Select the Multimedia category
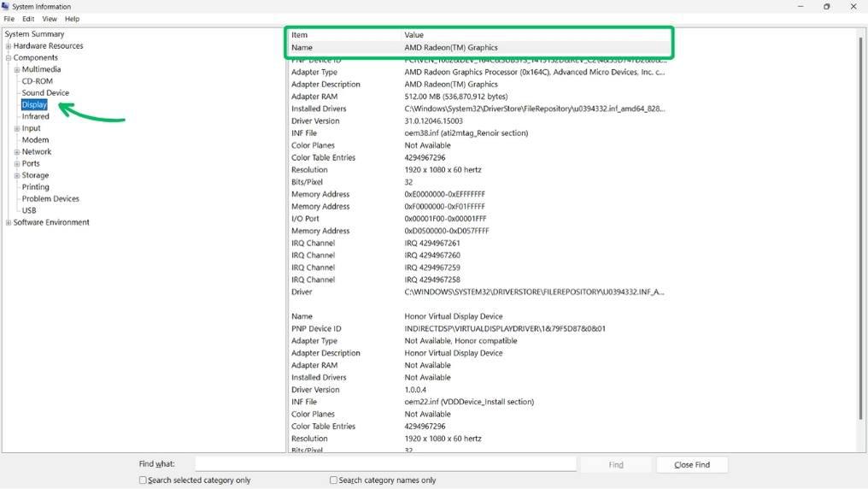The image size is (868, 489). (x=42, y=69)
